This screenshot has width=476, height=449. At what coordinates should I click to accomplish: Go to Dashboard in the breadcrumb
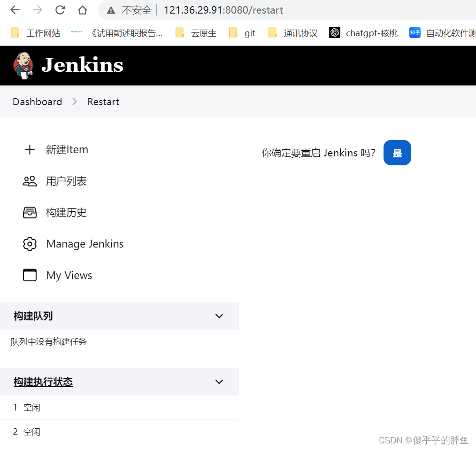pos(38,102)
